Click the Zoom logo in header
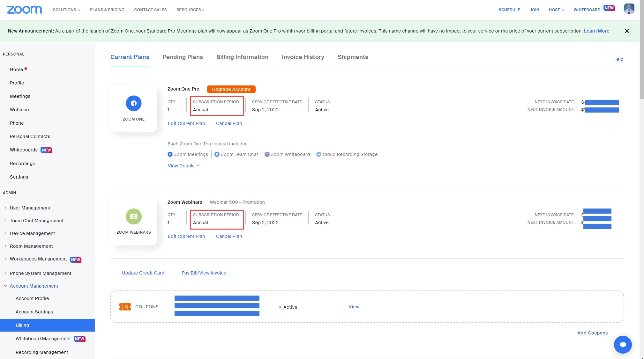 [24, 10]
